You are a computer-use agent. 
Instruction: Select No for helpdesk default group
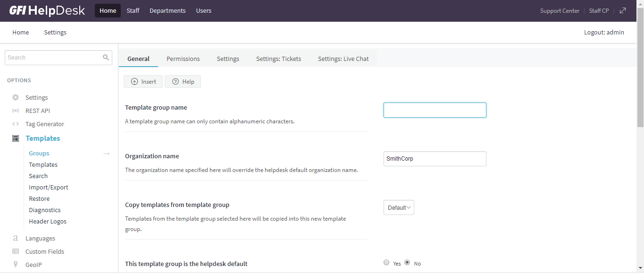pyautogui.click(x=407, y=263)
